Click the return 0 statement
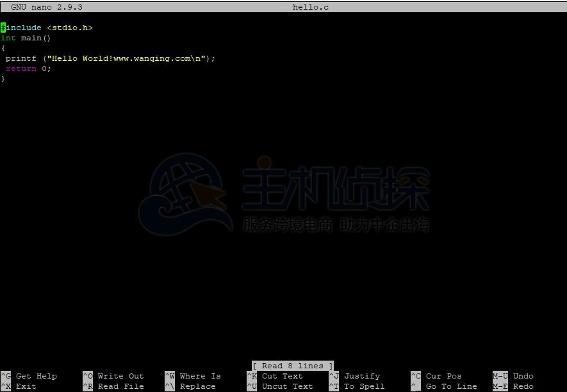Screen dimensions: 567x392 (28, 69)
